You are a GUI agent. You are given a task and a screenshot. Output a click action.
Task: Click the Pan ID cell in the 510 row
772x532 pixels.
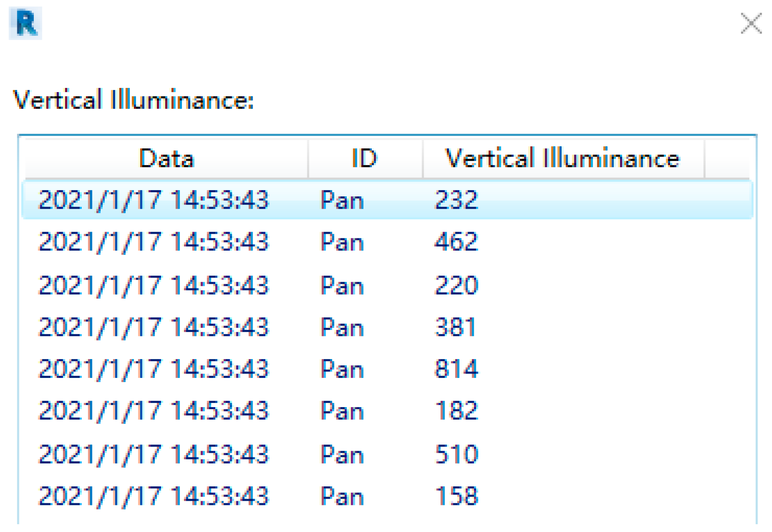coord(342,454)
